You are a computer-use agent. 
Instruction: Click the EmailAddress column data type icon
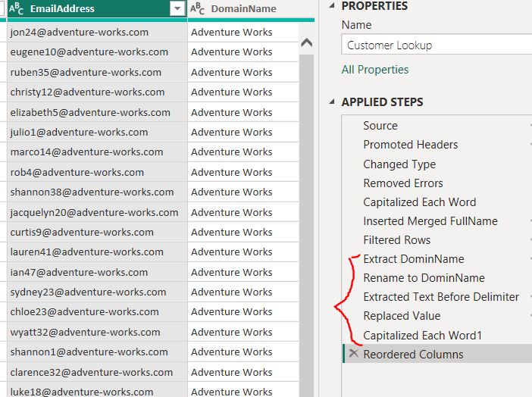coord(17,9)
